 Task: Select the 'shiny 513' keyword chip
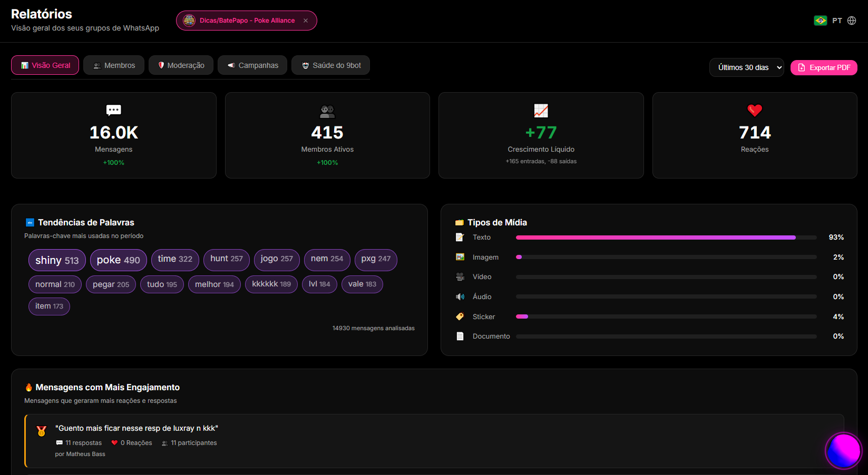pos(57,260)
